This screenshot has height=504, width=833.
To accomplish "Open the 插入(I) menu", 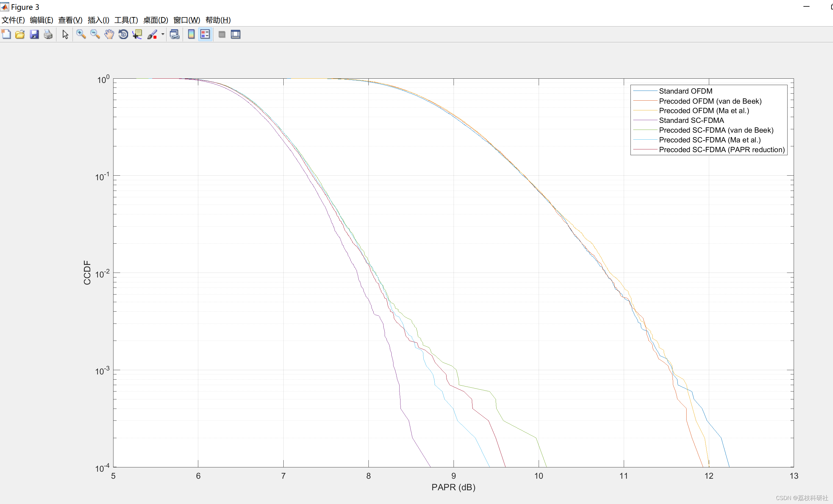I will pos(99,20).
